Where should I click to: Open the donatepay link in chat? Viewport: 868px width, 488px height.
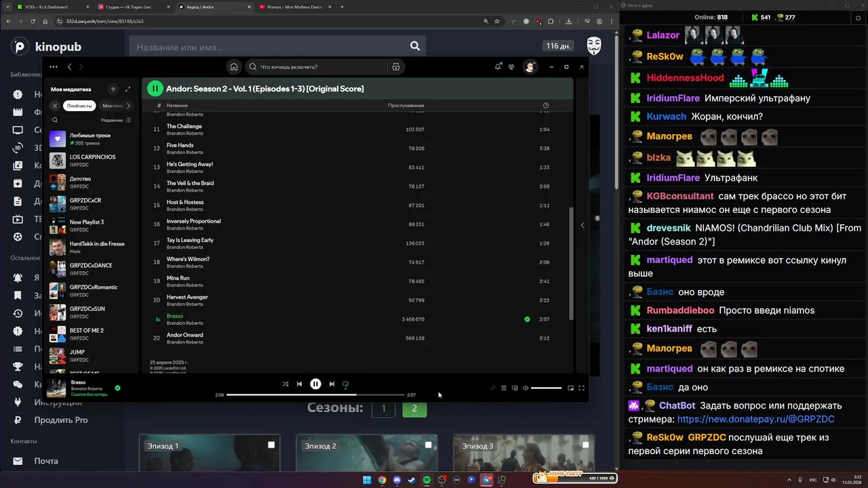coord(755,420)
